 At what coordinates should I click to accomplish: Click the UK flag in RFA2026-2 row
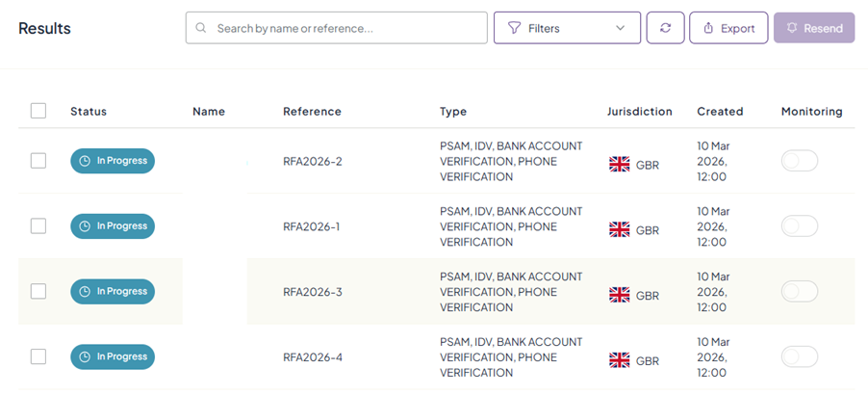pyautogui.click(x=620, y=165)
